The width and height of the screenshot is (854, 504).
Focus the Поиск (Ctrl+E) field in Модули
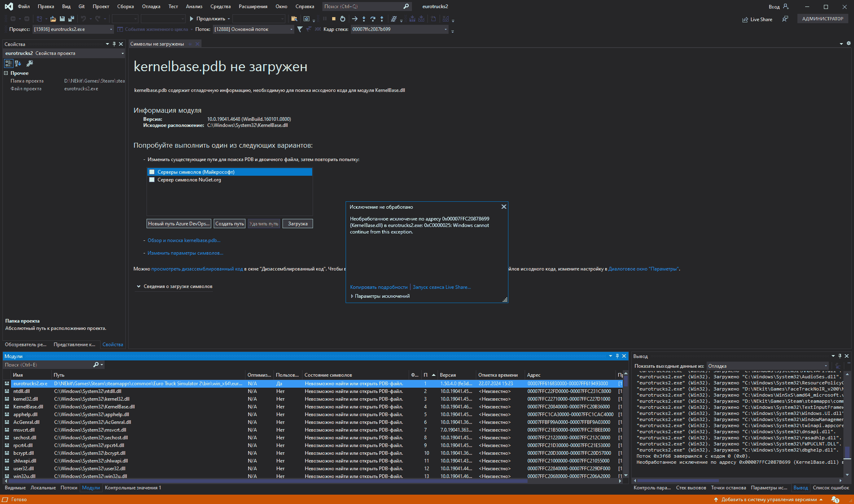click(x=48, y=365)
